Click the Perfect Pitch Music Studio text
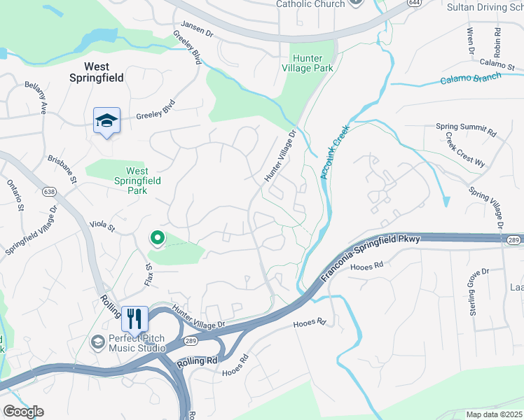This screenshot has height=420, width=524. coord(137,343)
